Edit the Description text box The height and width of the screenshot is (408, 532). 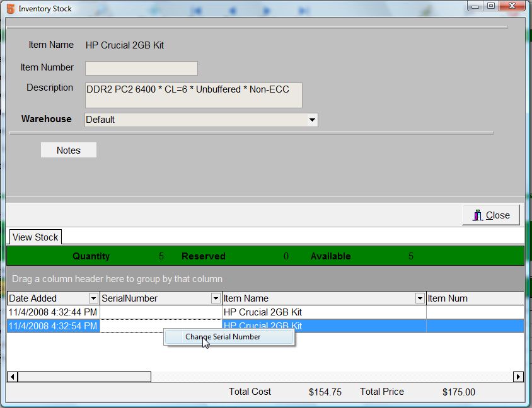194,95
